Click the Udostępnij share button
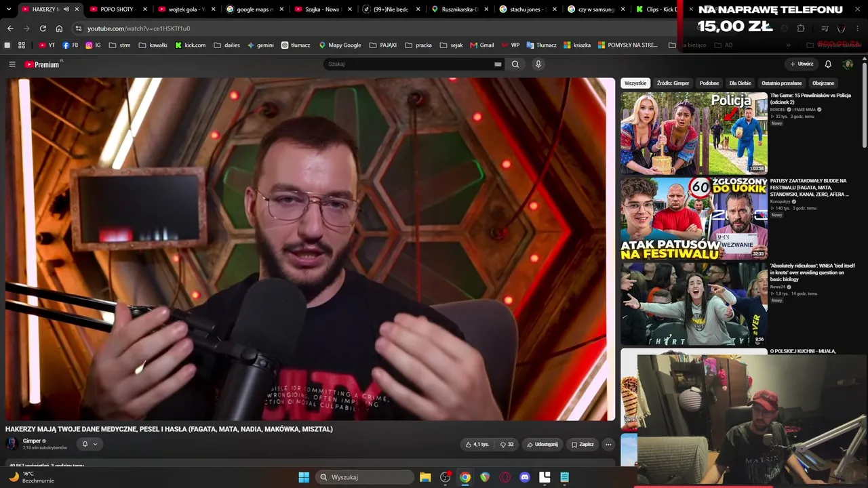This screenshot has height=488, width=868. [x=542, y=445]
